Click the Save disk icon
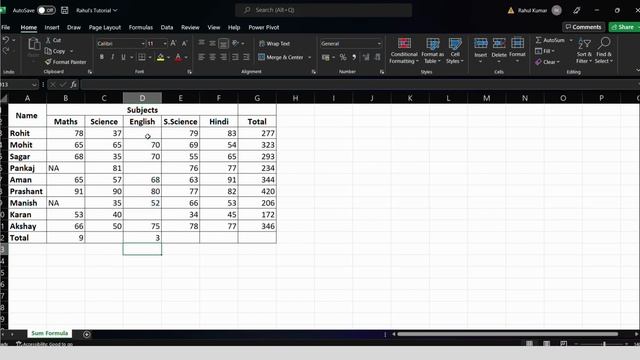Viewport: 640px width, 360px height. tap(64, 10)
